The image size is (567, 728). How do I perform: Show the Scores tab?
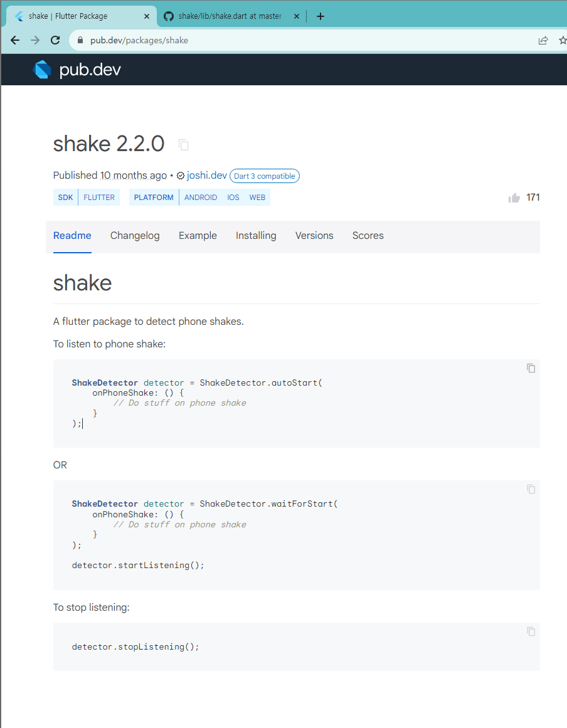(x=368, y=236)
